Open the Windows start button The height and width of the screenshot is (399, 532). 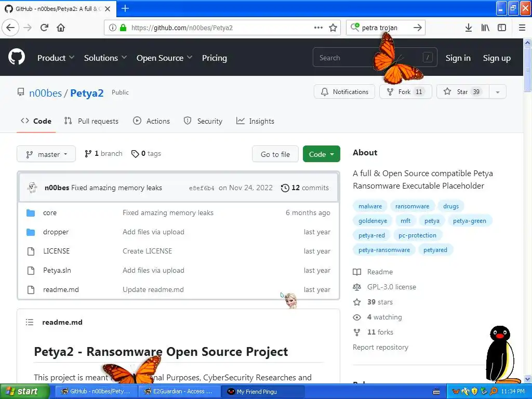click(x=25, y=391)
